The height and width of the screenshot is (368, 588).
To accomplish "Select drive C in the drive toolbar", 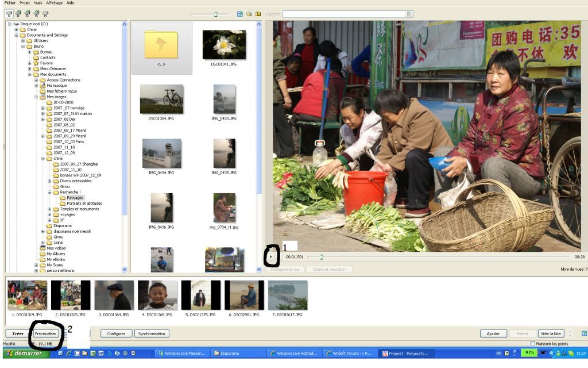I will (x=9, y=14).
